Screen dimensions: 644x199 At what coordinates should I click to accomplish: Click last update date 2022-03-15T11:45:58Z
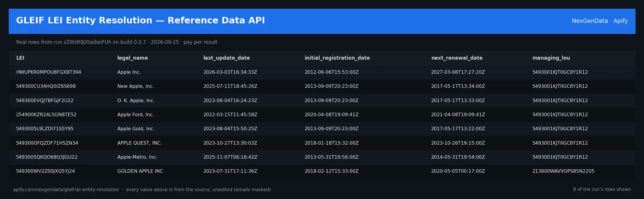point(230,115)
